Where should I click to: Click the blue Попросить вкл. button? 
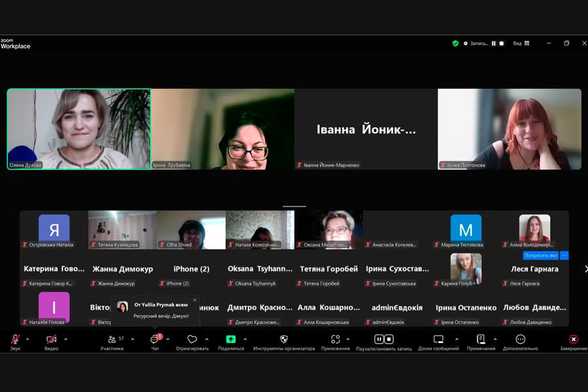click(540, 255)
